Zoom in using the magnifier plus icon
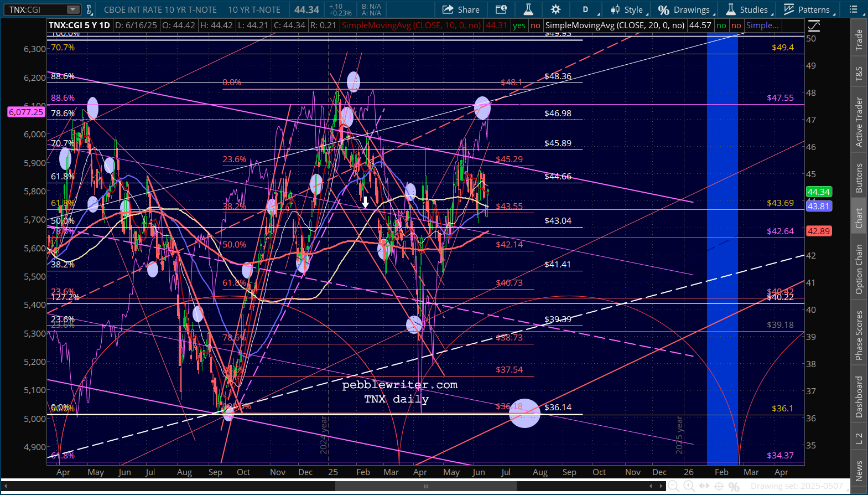 [x=689, y=486]
